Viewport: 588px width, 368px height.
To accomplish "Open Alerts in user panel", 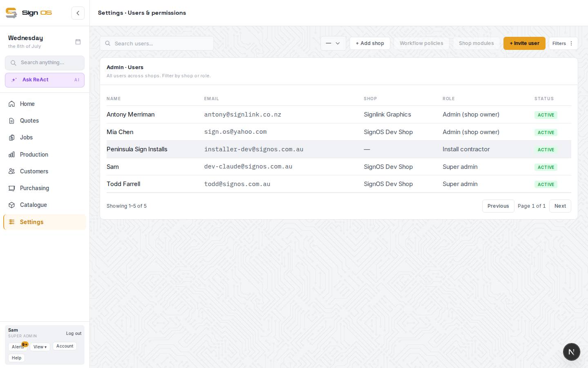I will [18, 347].
